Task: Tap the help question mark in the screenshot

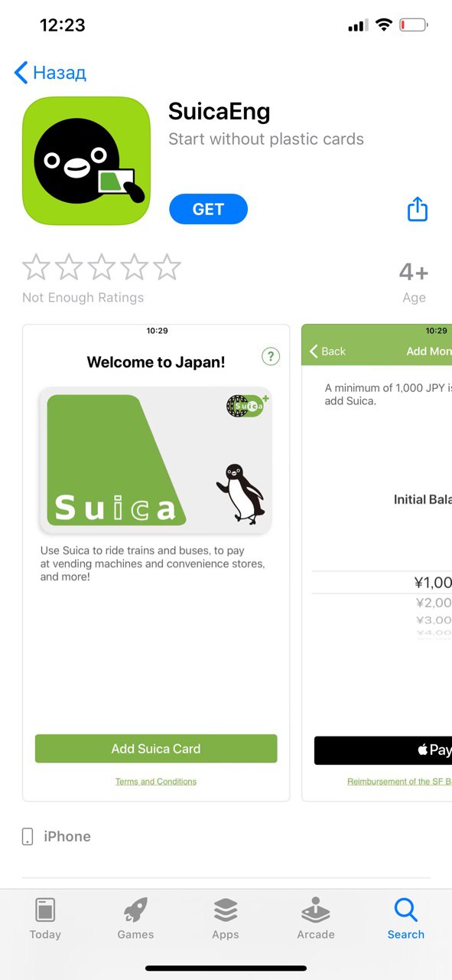Action: tap(271, 356)
